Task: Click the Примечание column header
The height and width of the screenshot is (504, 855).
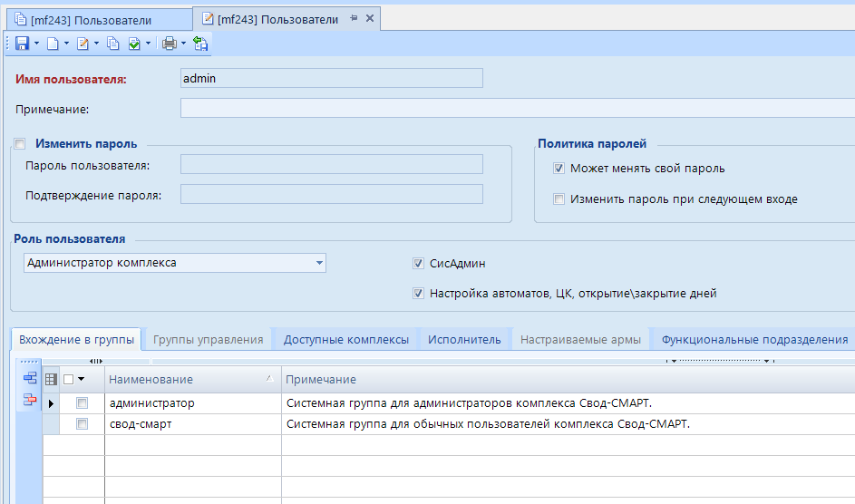Action: [x=568, y=379]
